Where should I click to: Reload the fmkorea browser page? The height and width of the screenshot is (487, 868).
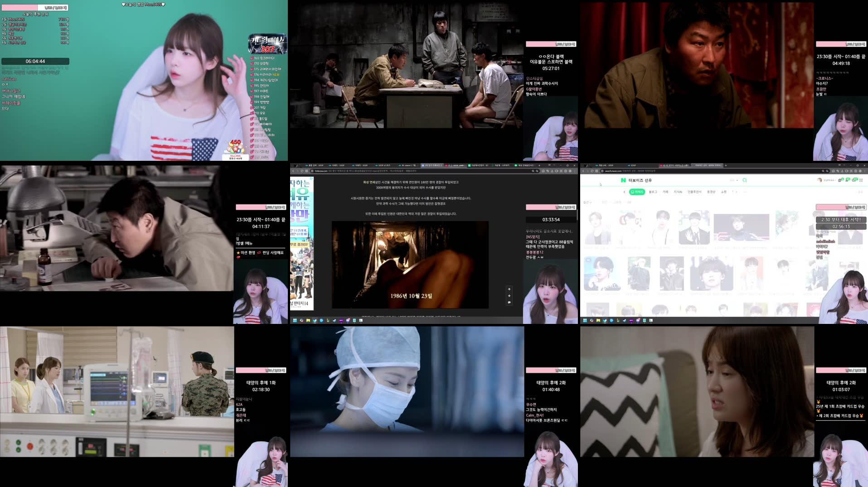302,171
